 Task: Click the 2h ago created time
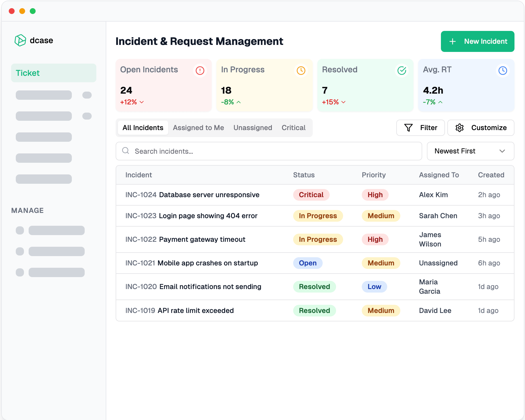(489, 195)
